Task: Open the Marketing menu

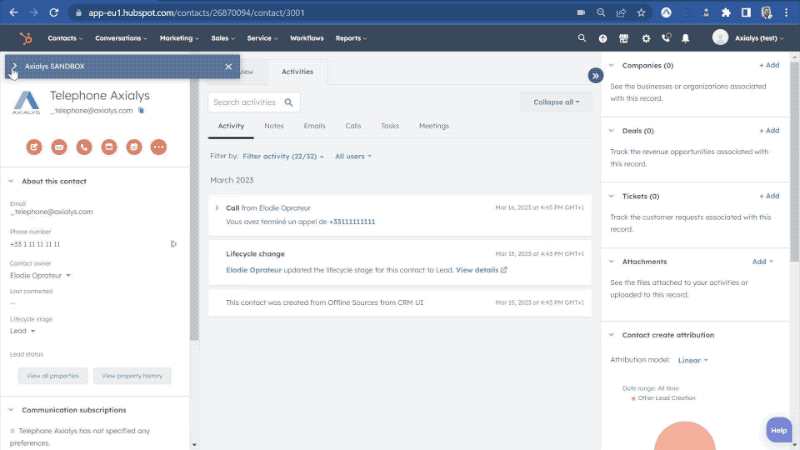Action: pos(179,38)
